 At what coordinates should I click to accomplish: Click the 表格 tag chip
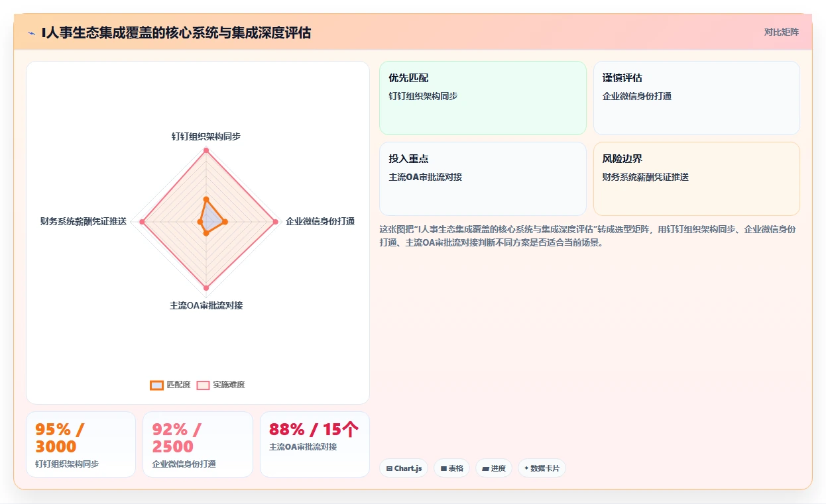point(451,468)
